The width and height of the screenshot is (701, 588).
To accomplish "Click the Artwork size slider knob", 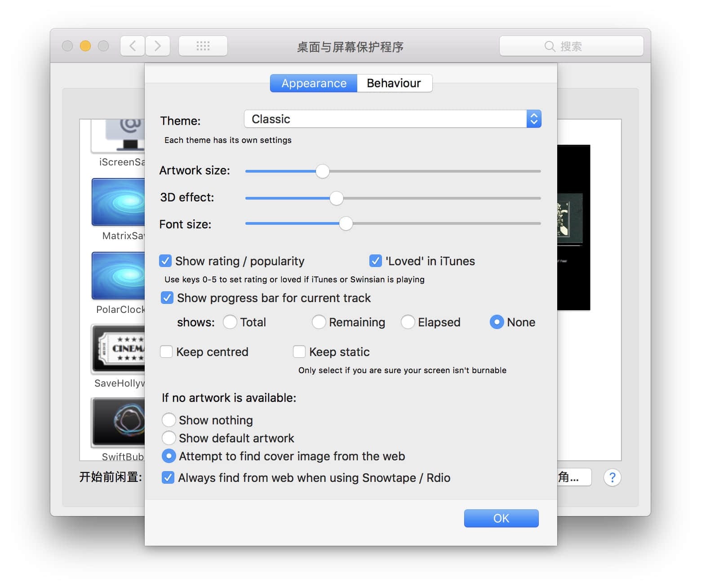I will [x=322, y=171].
